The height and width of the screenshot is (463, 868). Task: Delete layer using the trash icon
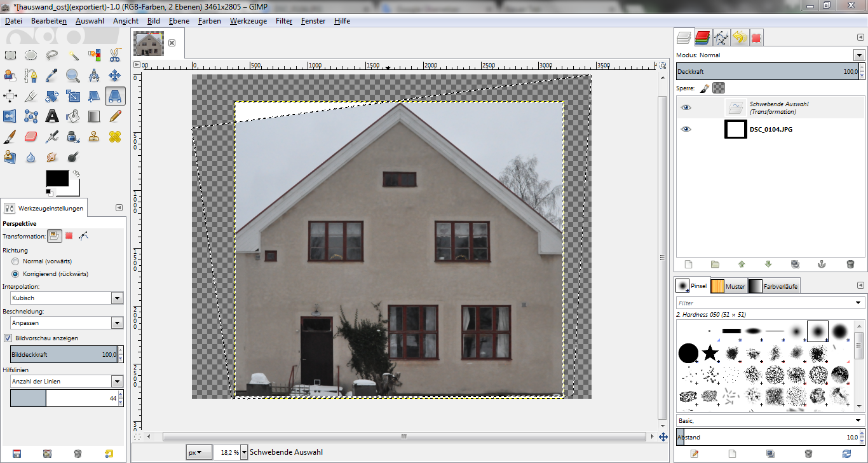point(850,264)
